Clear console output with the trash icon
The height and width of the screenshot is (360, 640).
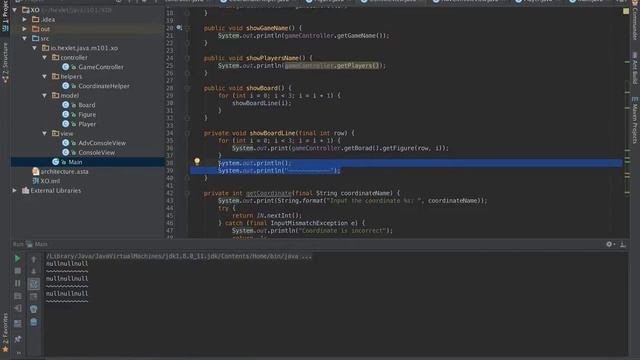coord(34,322)
